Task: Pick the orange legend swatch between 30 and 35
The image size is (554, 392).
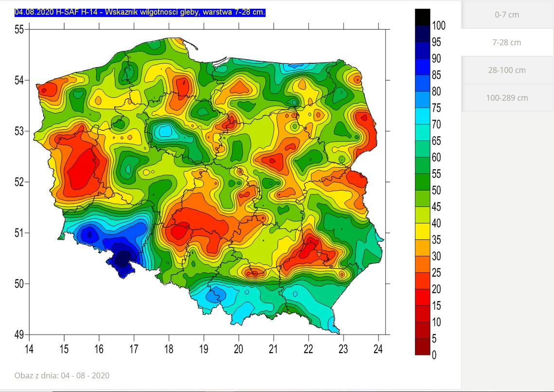Action: click(x=422, y=248)
